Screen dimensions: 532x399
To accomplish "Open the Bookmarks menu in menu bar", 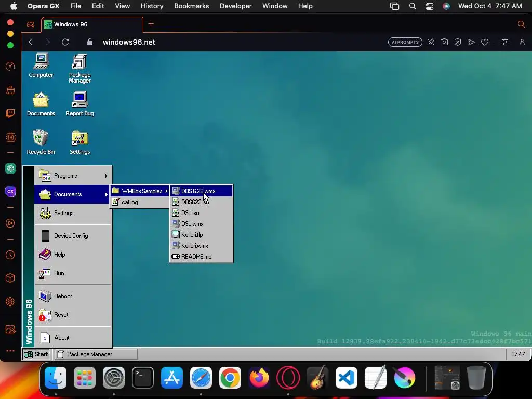I will [191, 6].
